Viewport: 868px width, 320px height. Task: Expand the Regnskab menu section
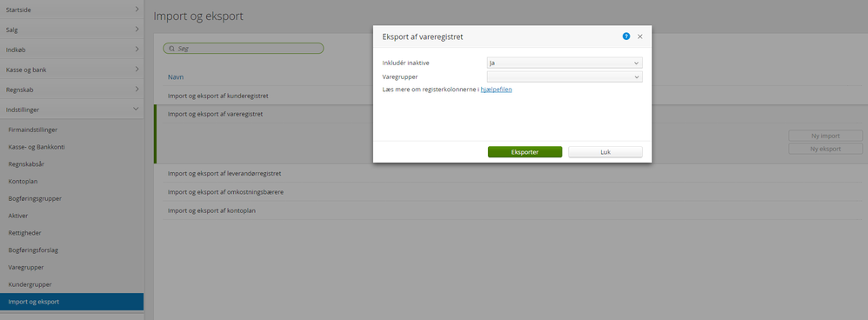point(72,90)
